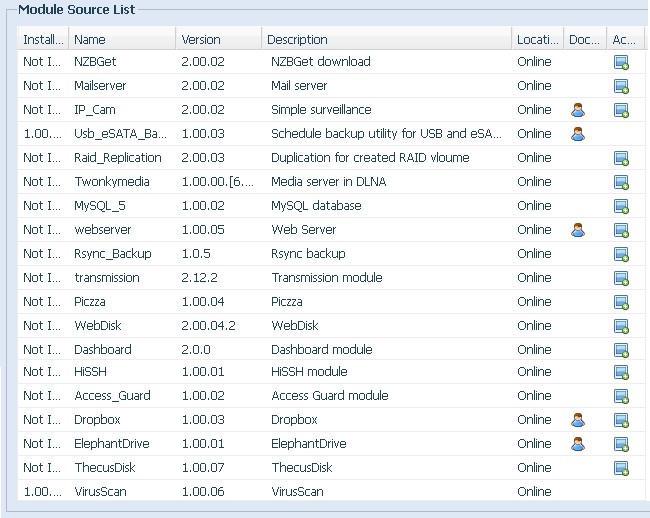Screen dimensions: 650x518
Task: Install the Mailserver module via action icon
Action: 621,87
